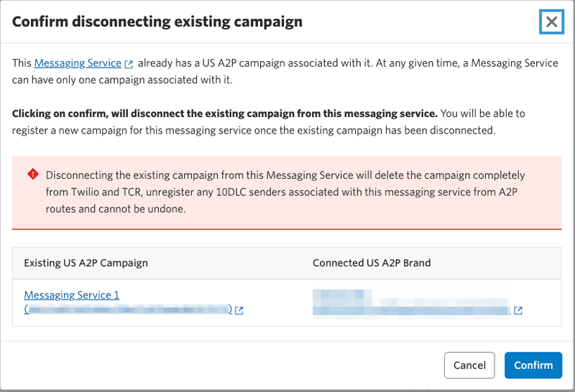
Task: Open the Messaging Service link in description
Action: coord(78,63)
